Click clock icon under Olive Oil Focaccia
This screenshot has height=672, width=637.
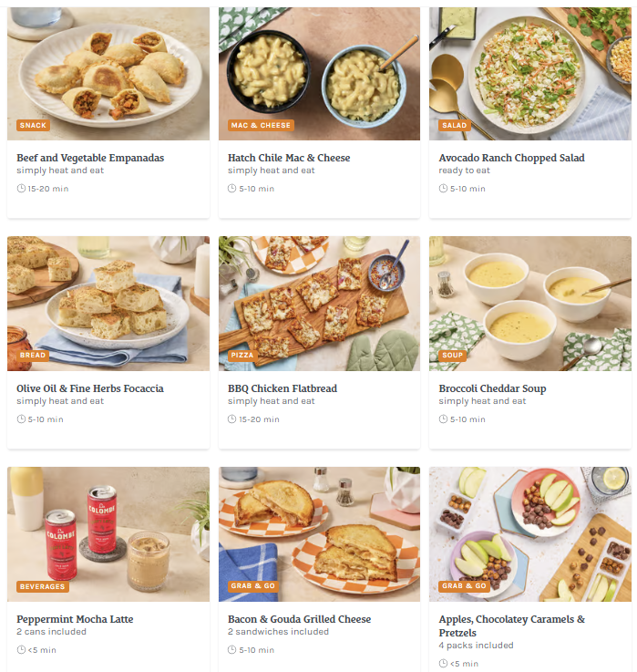21,419
